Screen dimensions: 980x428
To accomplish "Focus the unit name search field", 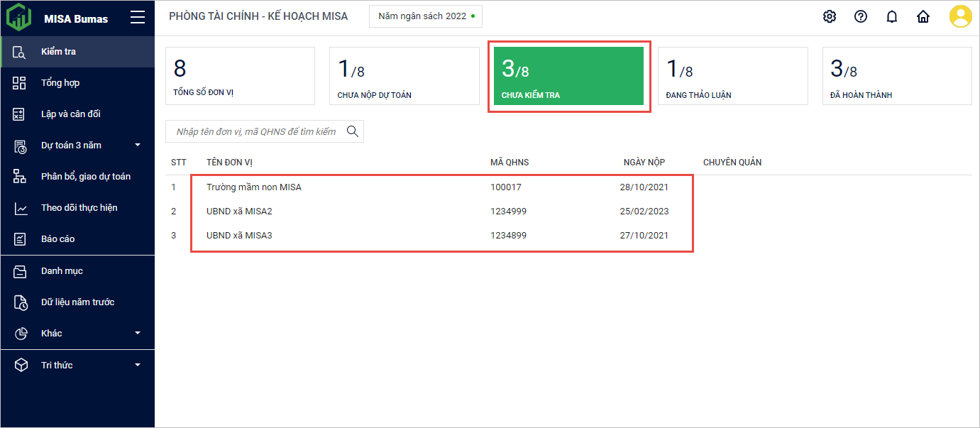I will [255, 131].
